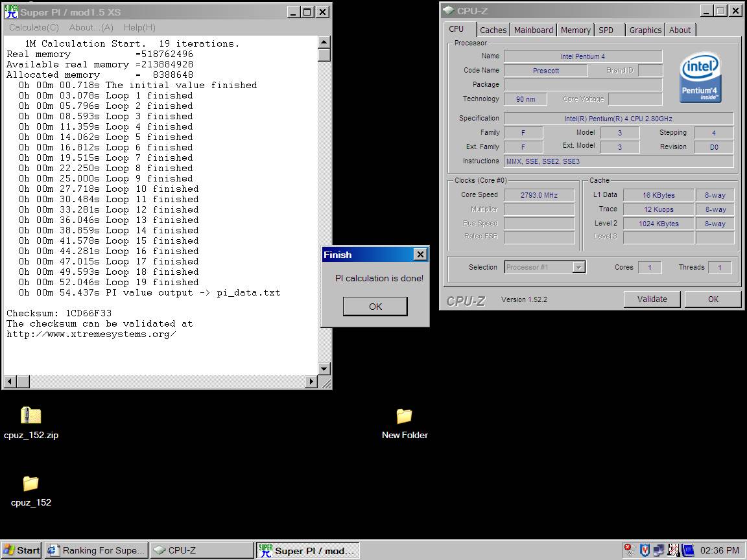Switch to CPU-Z taskbar item

pos(202,550)
